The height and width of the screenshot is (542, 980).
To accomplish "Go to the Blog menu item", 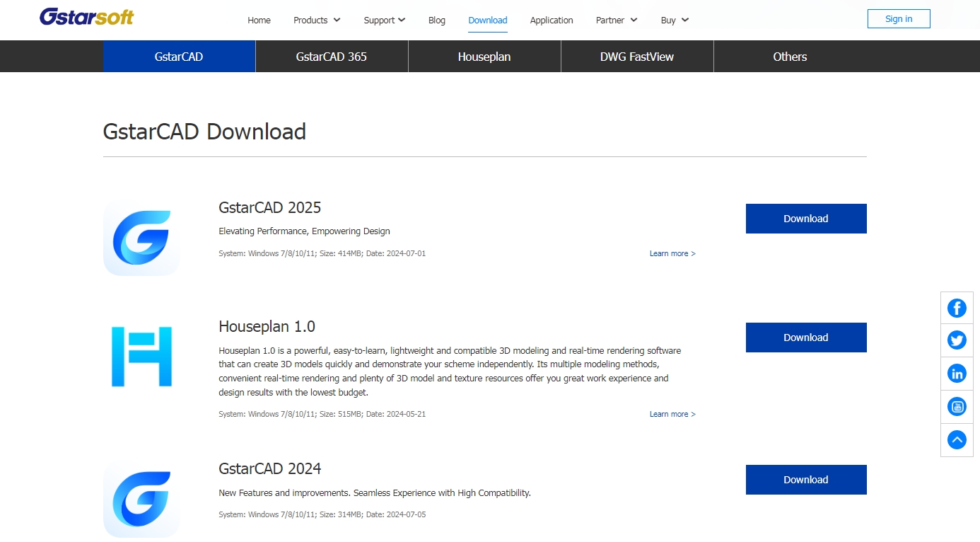I will coord(437,21).
